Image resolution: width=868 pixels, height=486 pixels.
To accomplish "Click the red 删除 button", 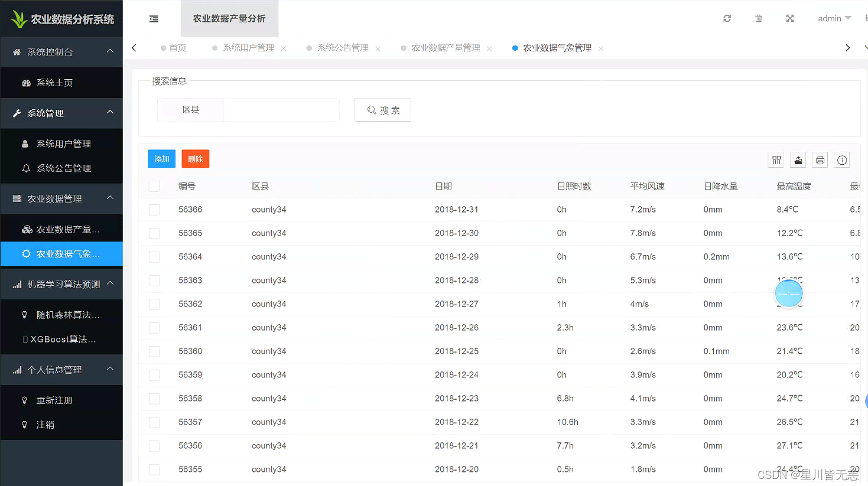I will tap(196, 159).
